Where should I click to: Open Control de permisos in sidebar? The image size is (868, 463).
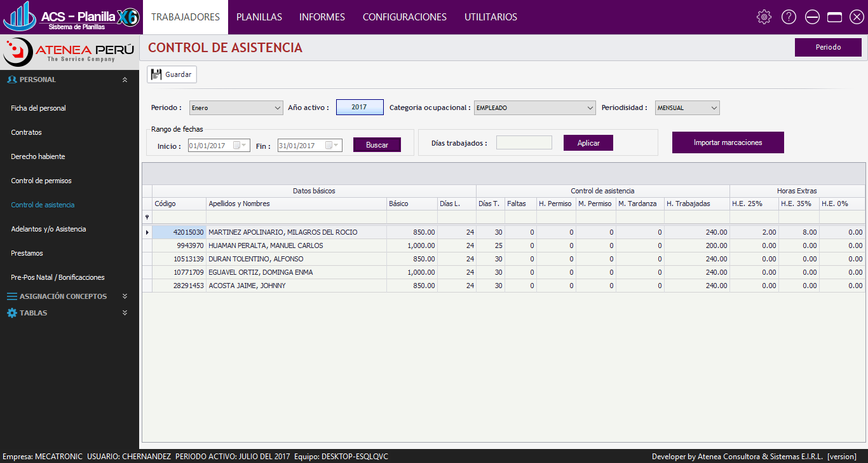(x=41, y=181)
